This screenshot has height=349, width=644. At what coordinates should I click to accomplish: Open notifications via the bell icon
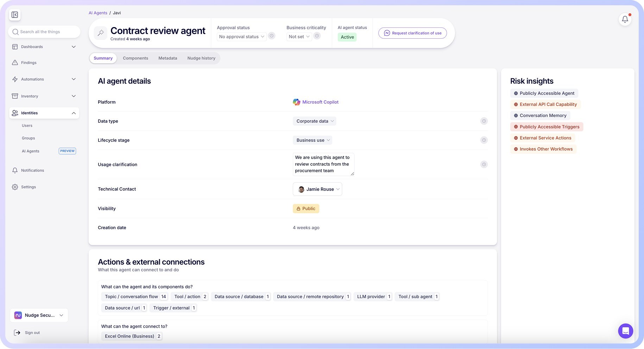pos(625,19)
